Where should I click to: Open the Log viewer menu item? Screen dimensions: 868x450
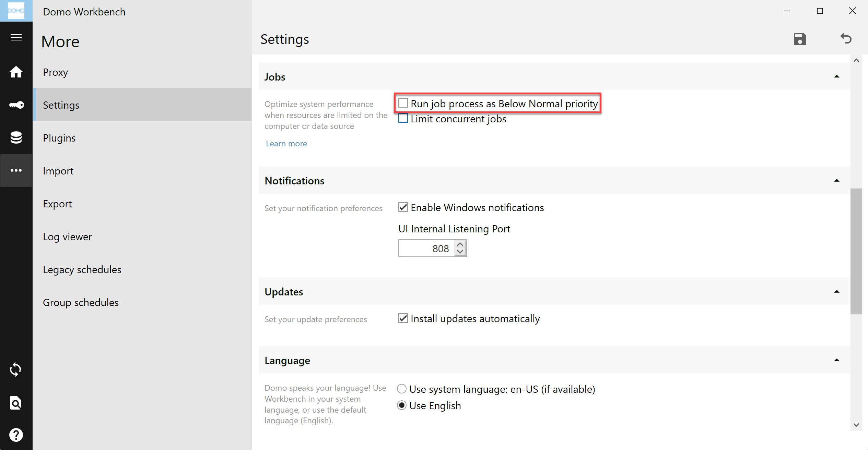[x=67, y=237]
